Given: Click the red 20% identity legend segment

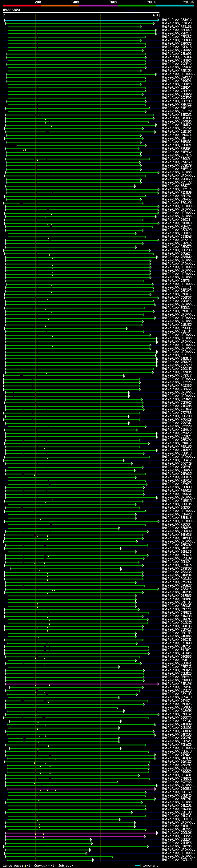Looking at the screenshot, I should tap(22, 6).
